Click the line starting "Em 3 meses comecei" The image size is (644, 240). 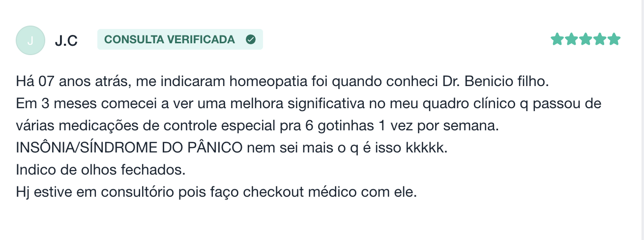coord(309,104)
